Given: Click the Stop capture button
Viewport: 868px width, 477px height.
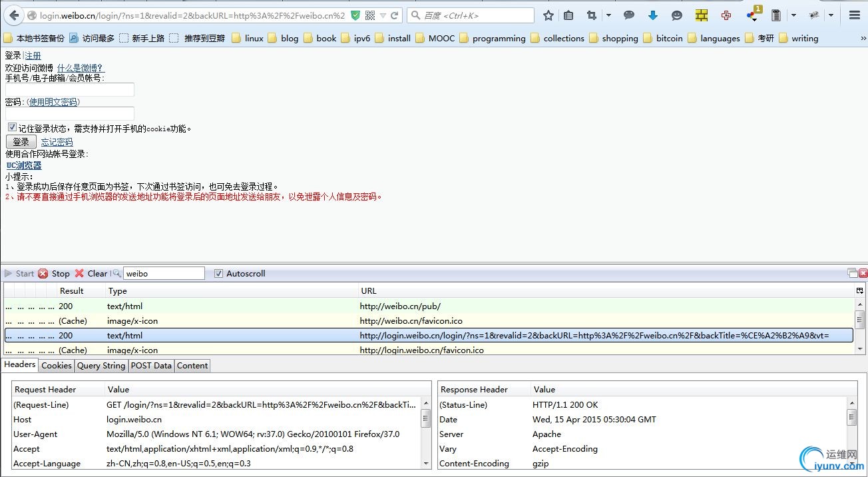Looking at the screenshot, I should point(54,274).
